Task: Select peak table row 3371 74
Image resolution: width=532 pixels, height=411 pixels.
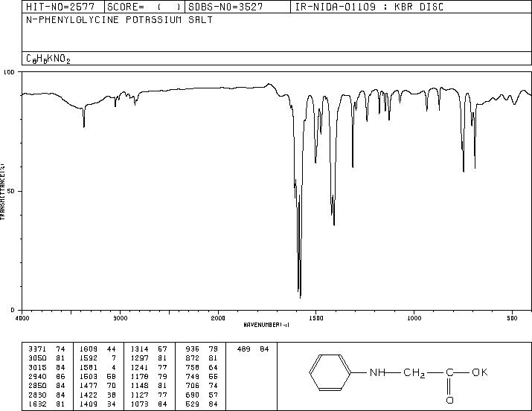Action: click(x=46, y=349)
